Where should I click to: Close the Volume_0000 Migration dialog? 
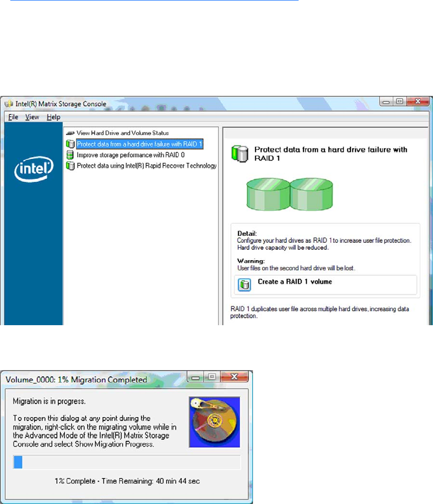[234, 377]
